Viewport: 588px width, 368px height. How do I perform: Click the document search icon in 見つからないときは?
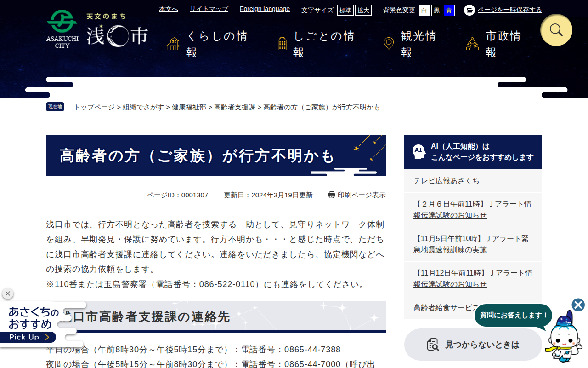pyautogui.click(x=433, y=345)
